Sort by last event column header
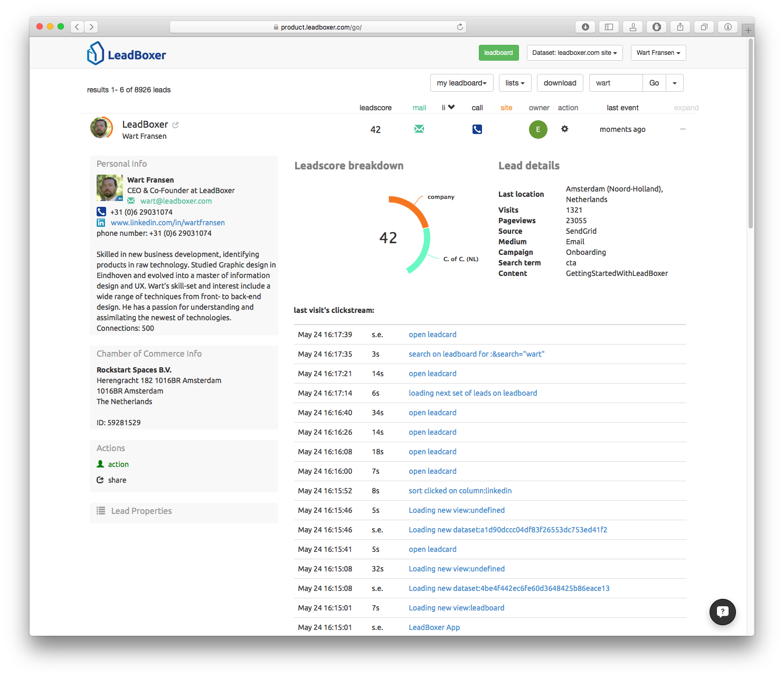This screenshot has height=678, width=784. (x=622, y=108)
